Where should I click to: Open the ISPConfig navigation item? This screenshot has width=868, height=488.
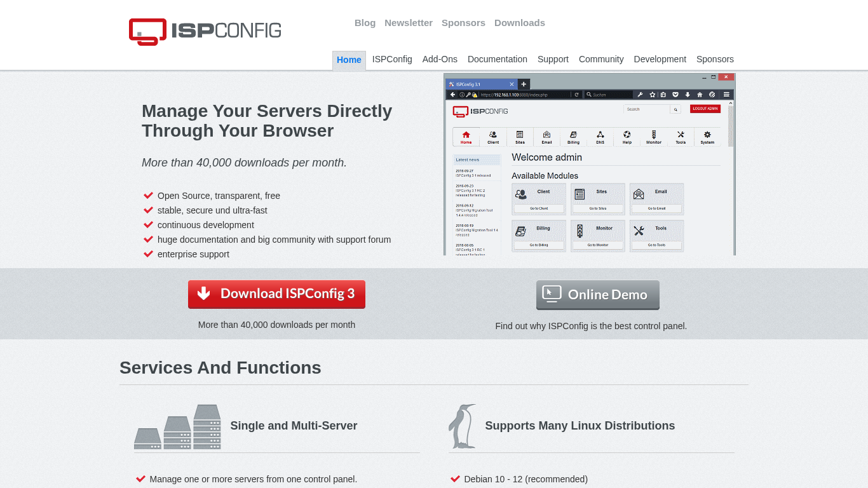pos(392,59)
